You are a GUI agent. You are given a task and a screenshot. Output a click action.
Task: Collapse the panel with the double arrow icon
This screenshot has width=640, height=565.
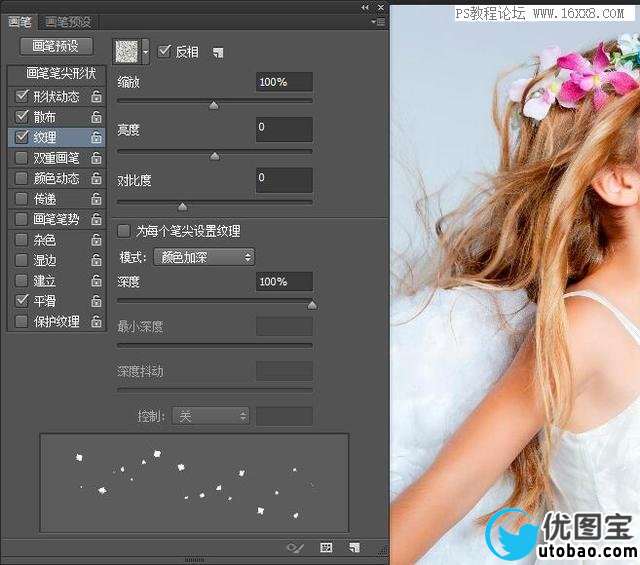click(365, 7)
